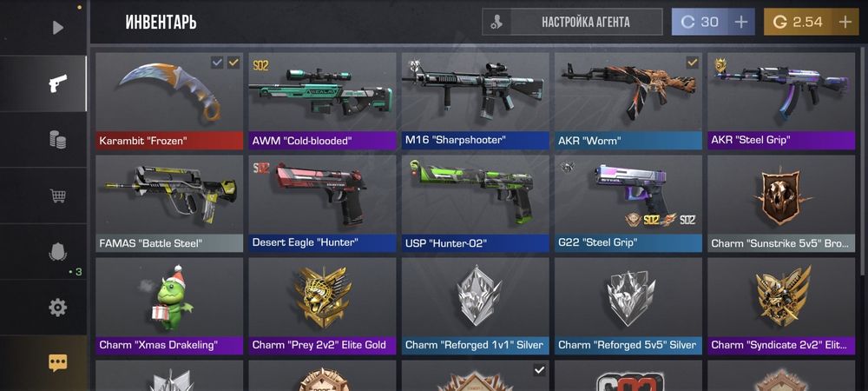Open the shopping cart store icon
Screen dimensions: 868x391
[x=57, y=195]
